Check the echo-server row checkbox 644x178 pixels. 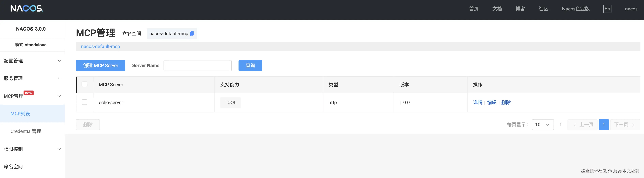point(85,102)
